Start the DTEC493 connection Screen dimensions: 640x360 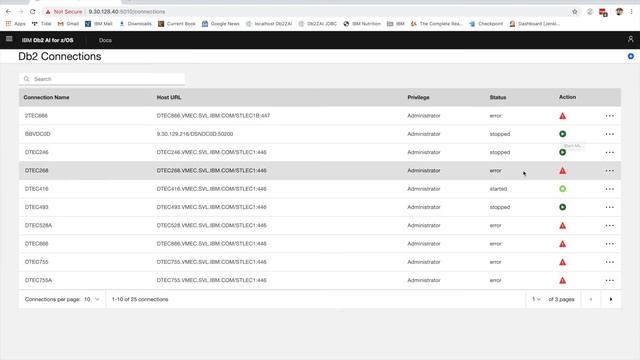[562, 207]
